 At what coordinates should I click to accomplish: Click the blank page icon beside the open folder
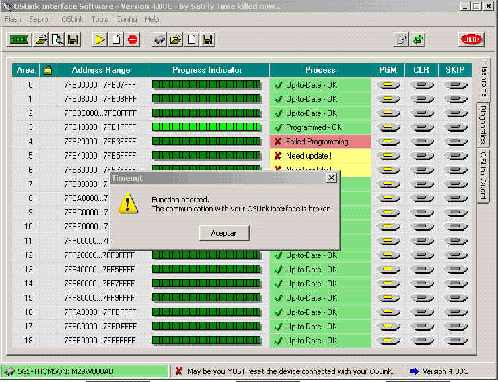tap(192, 40)
